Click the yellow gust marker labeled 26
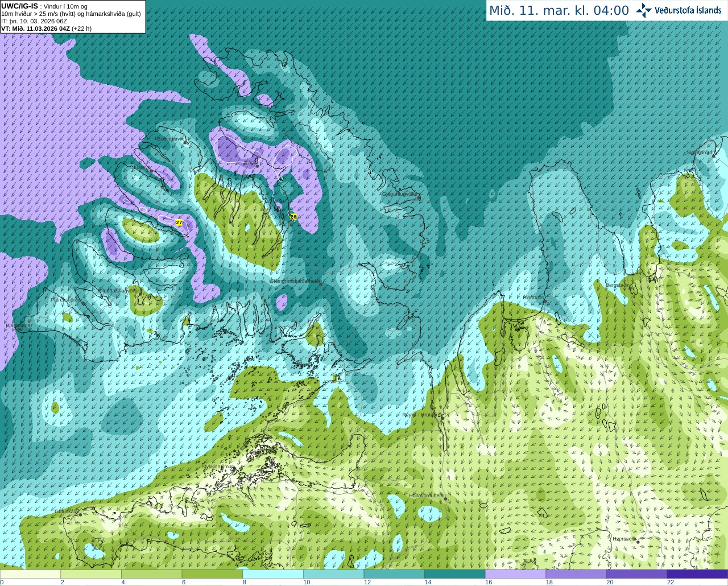 (x=293, y=217)
